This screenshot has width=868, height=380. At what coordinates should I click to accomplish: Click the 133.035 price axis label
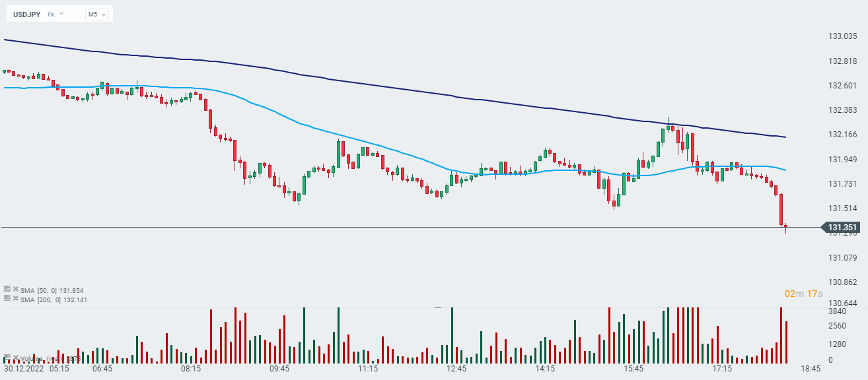coord(842,36)
